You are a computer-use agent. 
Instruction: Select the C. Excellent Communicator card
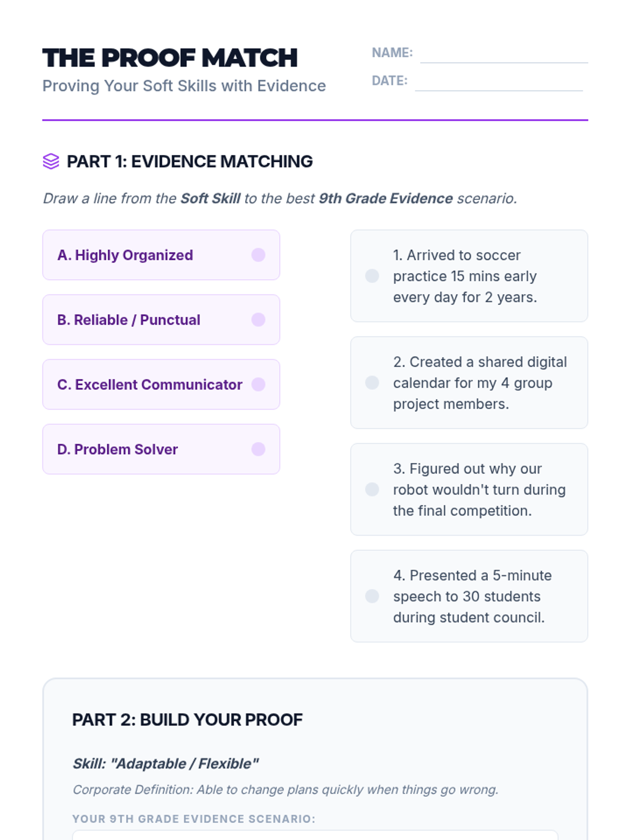click(161, 384)
